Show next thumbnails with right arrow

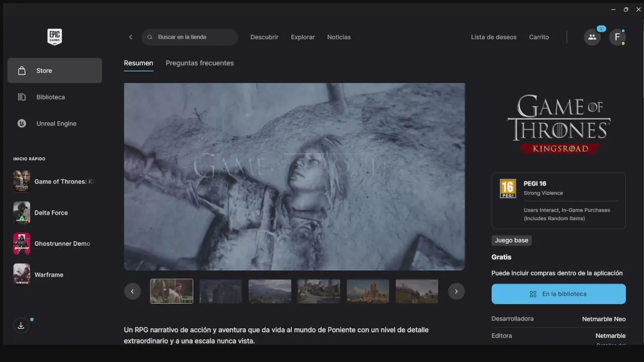pyautogui.click(x=456, y=291)
